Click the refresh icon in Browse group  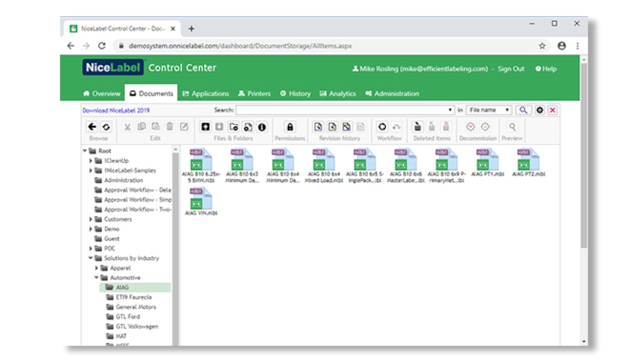tap(106, 127)
